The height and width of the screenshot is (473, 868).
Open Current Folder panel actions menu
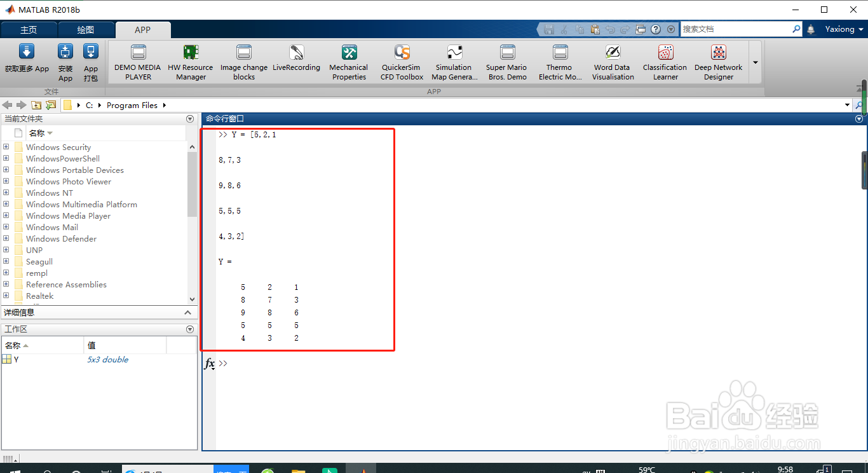(x=189, y=119)
